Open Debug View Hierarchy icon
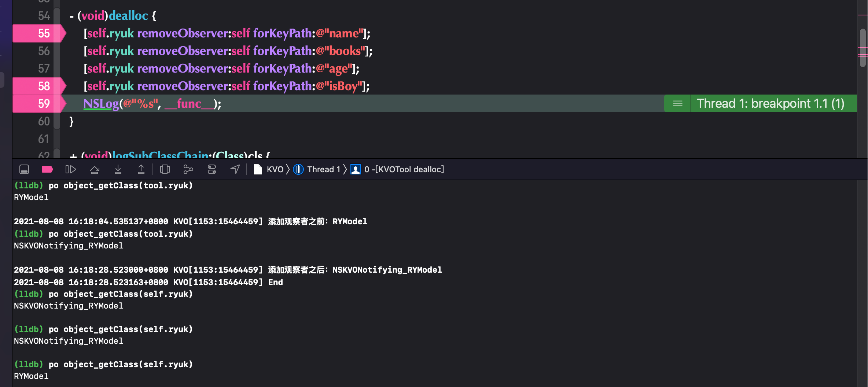Image resolution: width=868 pixels, height=387 pixels. 165,169
